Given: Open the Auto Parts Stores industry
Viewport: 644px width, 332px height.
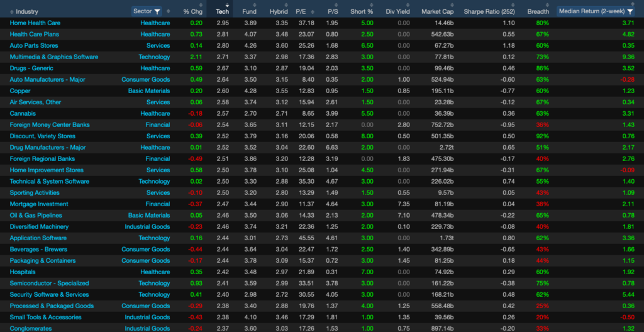Looking at the screenshot, I should click(x=34, y=46).
